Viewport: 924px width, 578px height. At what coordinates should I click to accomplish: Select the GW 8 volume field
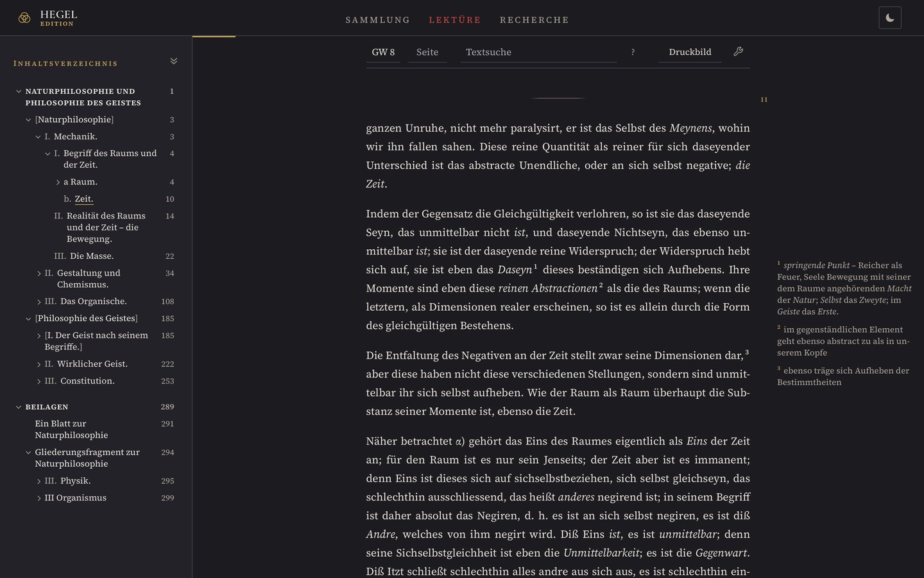(x=383, y=52)
